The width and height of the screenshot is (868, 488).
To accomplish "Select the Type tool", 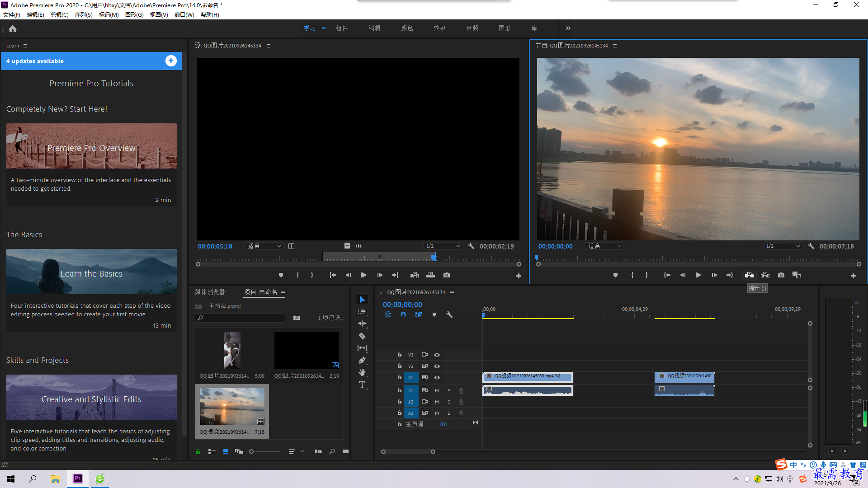I will point(362,385).
